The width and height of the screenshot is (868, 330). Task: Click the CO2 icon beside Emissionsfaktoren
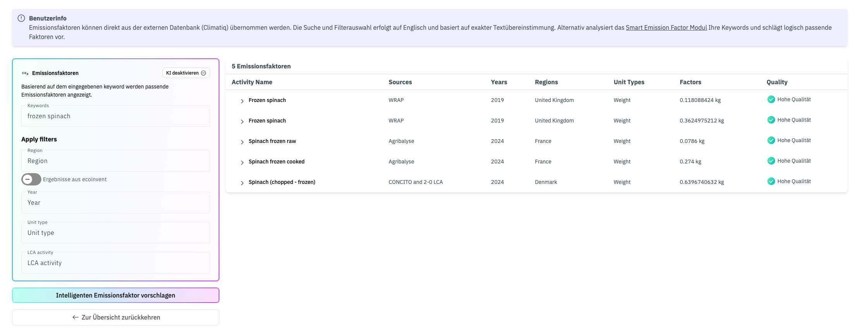(25, 73)
